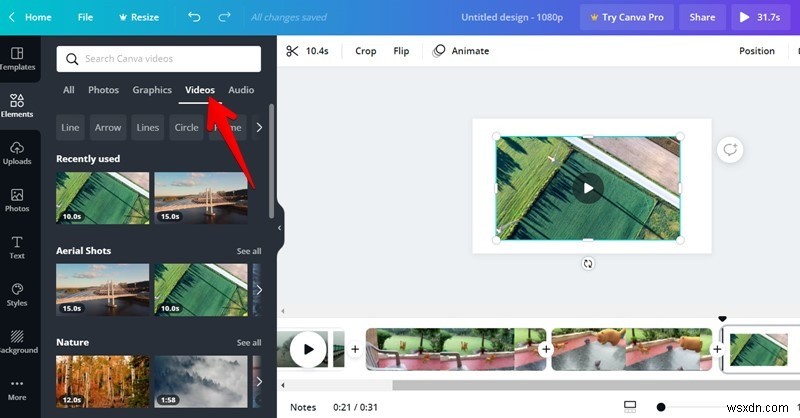Switch to the Photos tab in search panel
Screen dimensions: 800x418
[x=103, y=90]
